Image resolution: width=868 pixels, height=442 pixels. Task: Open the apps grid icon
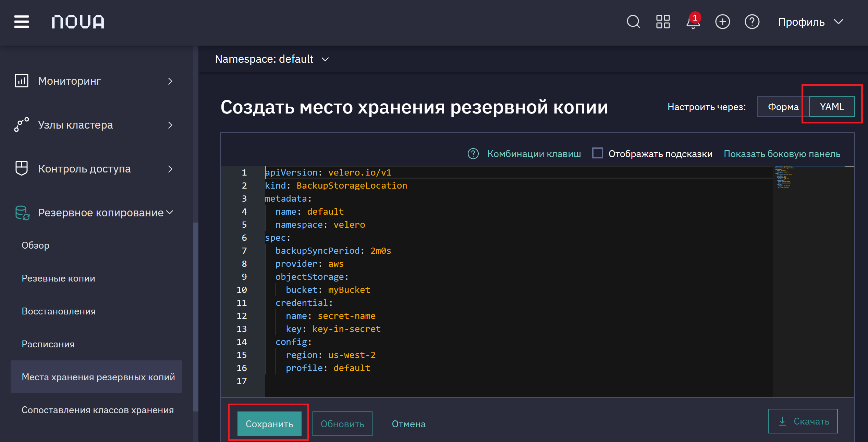tap(663, 22)
